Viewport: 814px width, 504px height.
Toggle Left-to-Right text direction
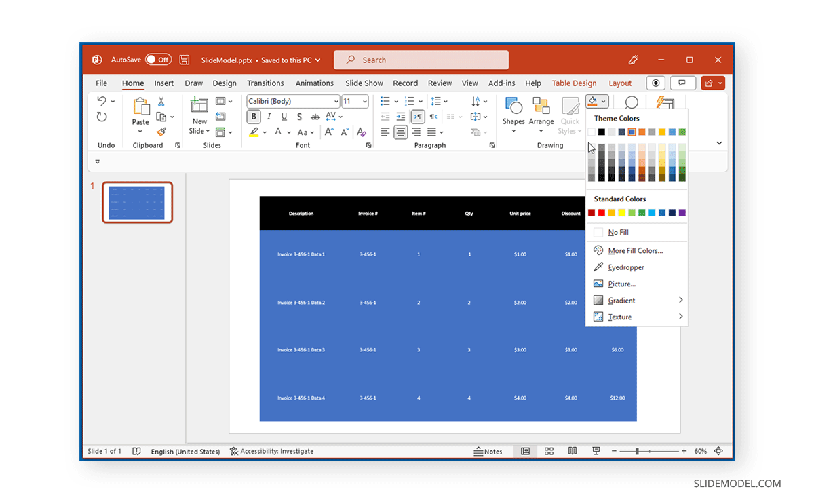[417, 117]
